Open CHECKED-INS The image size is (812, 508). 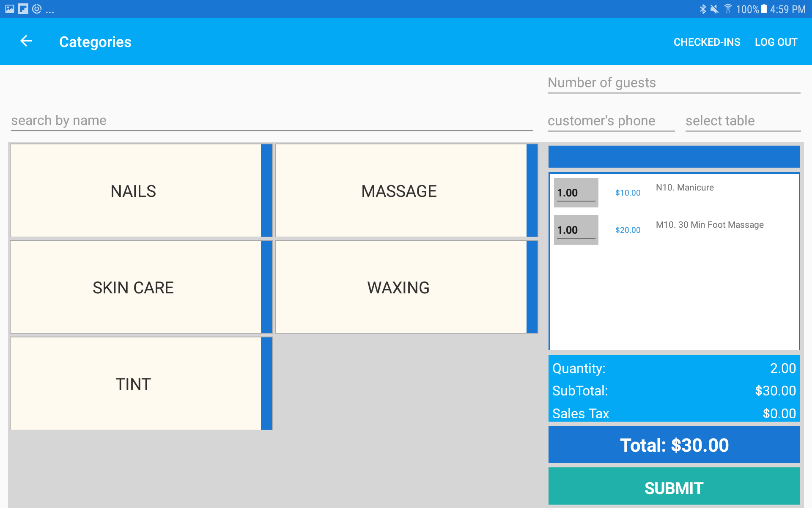(707, 41)
